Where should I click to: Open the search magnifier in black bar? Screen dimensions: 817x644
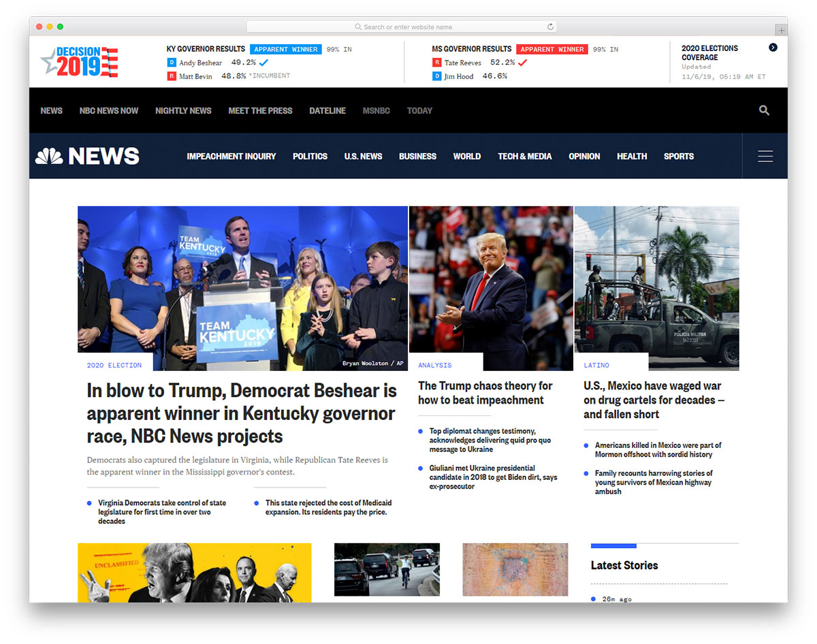[764, 110]
